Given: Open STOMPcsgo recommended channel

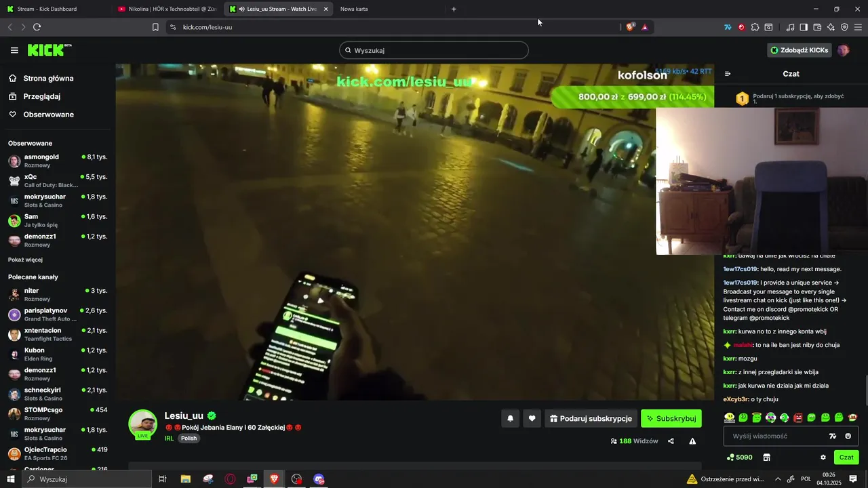Looking at the screenshot, I should 58,414.
